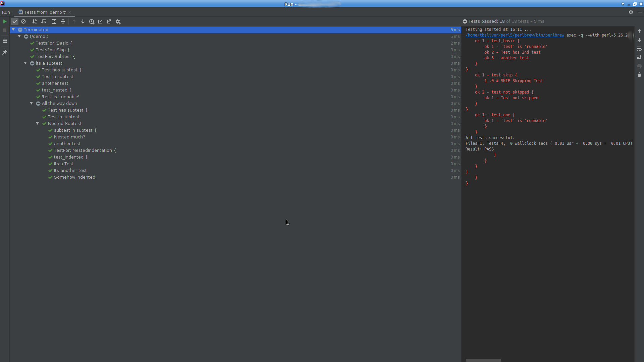Collapse the 'its a subtest' tree node
The height and width of the screenshot is (362, 644).
click(25, 63)
